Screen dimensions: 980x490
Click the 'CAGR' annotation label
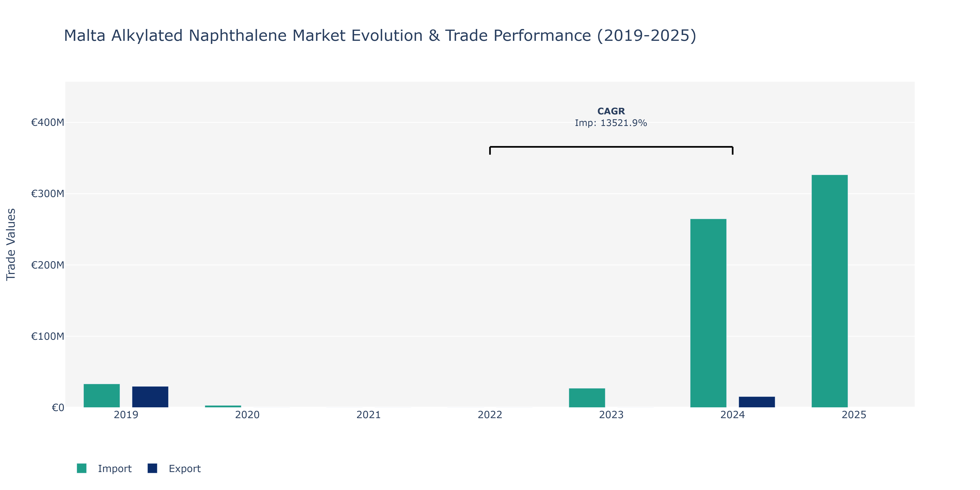[611, 111]
